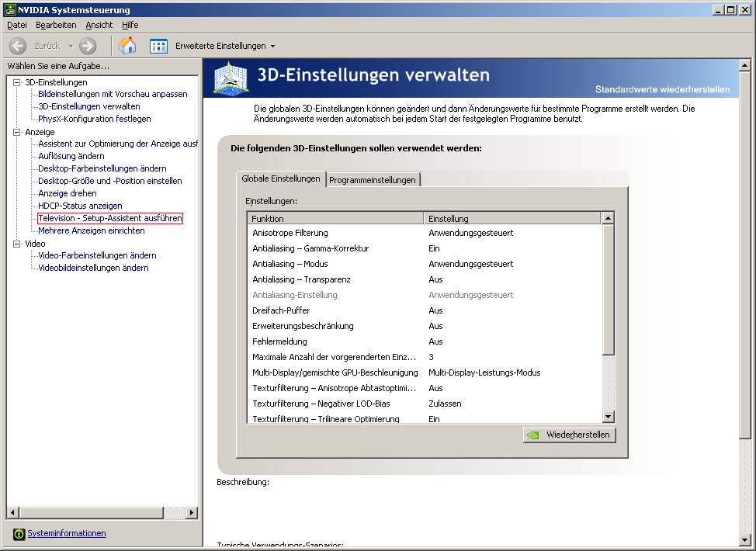Select Texturfilterung – Negativer LOD-Bias row
The width and height of the screenshot is (756, 551).
point(425,404)
